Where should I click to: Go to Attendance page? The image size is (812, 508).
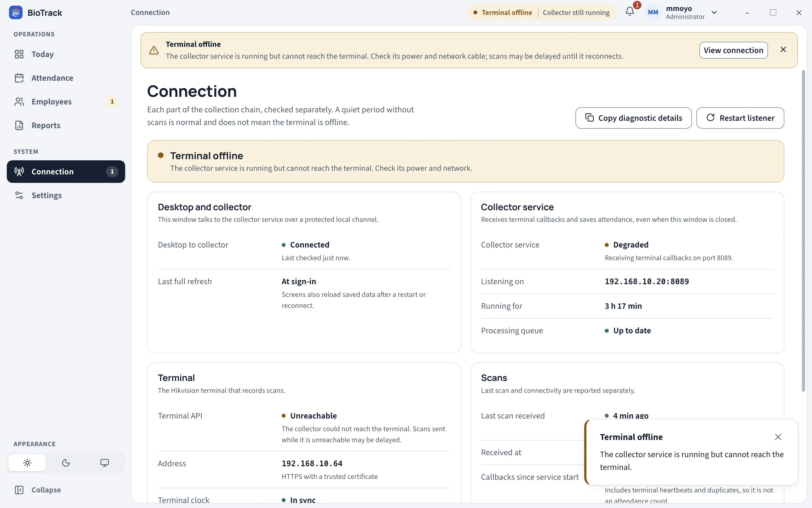(x=66, y=78)
